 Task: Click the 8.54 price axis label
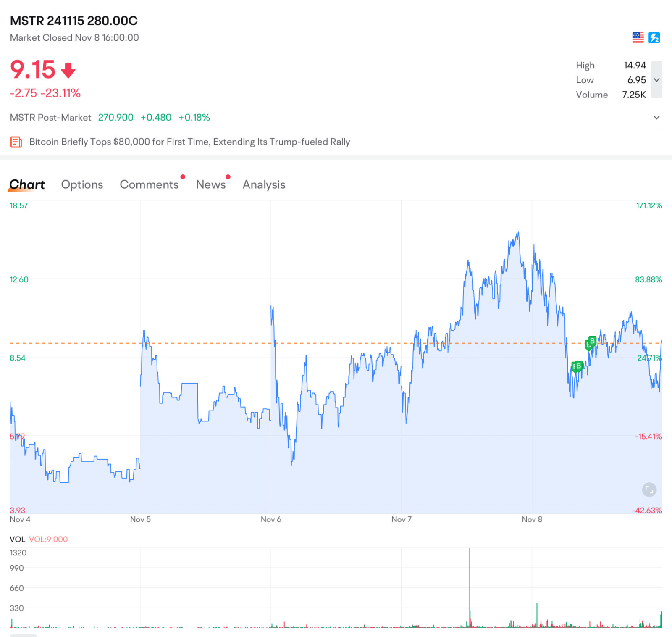tap(18, 358)
